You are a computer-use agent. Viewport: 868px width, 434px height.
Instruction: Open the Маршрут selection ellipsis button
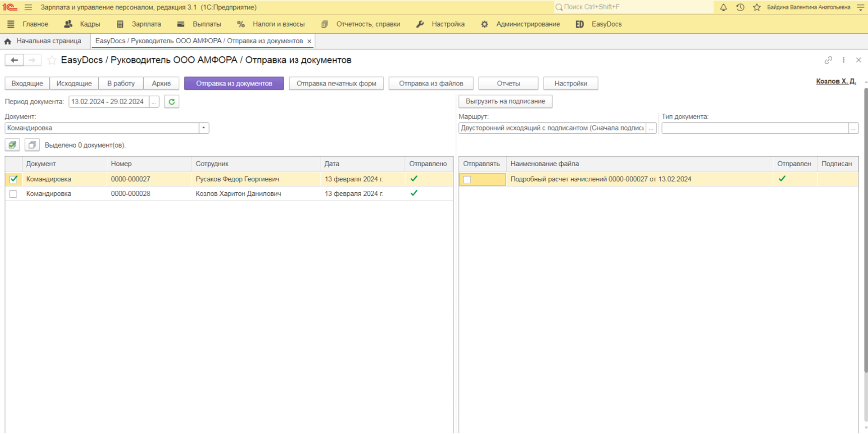tap(651, 128)
